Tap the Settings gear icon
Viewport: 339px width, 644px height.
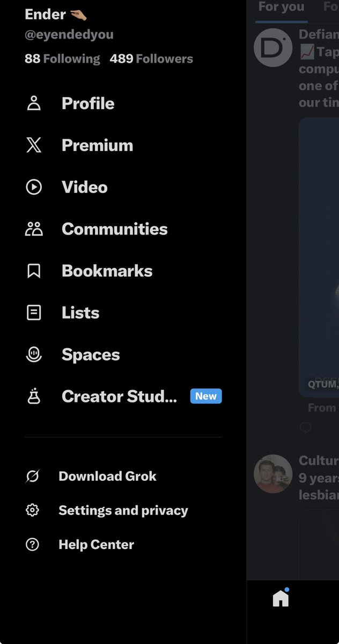(32, 510)
